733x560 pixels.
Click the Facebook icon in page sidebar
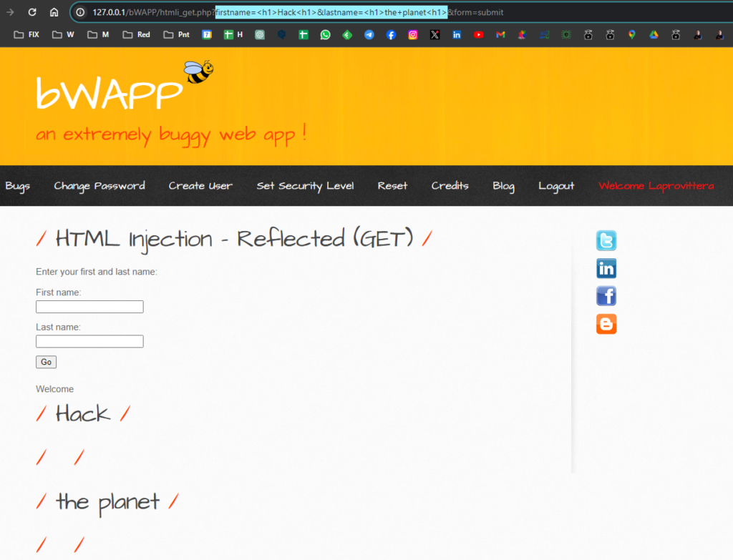click(606, 296)
